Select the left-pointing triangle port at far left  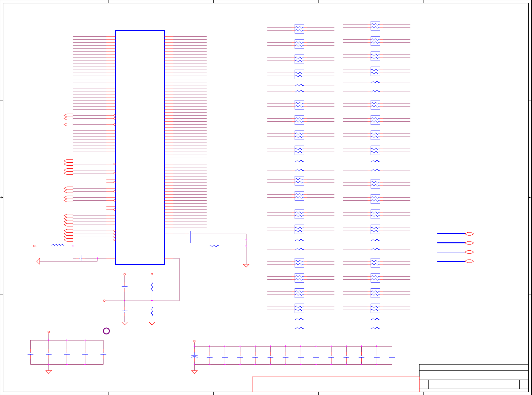pyautogui.click(x=38, y=261)
